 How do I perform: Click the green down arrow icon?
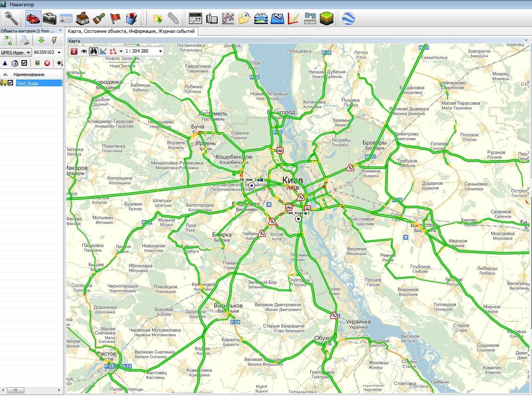41,40
